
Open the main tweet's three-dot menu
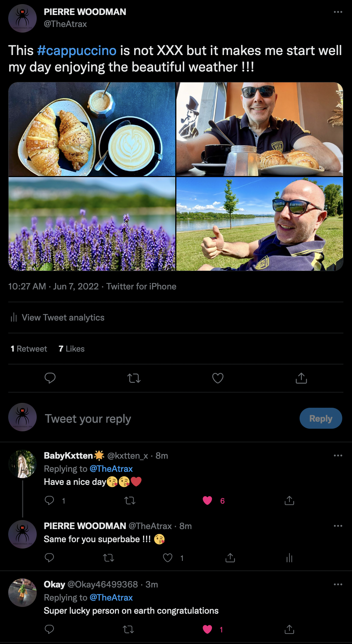[338, 12]
